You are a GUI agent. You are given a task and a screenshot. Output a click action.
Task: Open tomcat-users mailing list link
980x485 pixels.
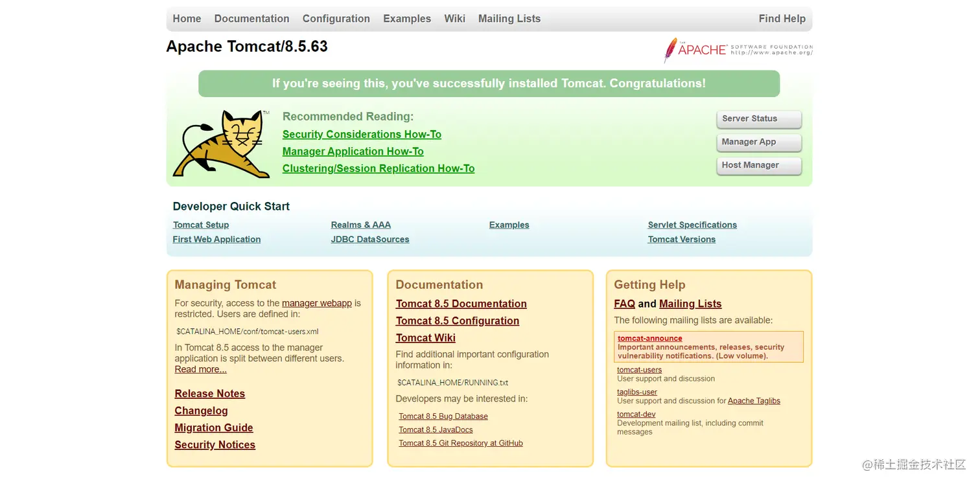coord(640,370)
